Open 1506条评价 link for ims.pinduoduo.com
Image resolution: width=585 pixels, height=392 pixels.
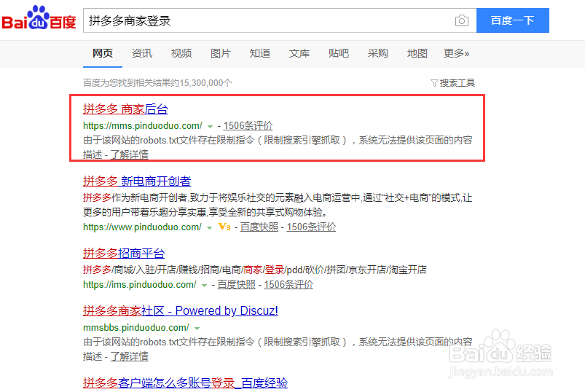pos(288,285)
